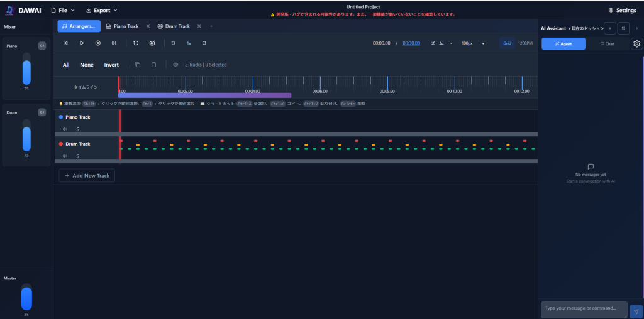Switch to the Piano Track tab

coord(123,26)
